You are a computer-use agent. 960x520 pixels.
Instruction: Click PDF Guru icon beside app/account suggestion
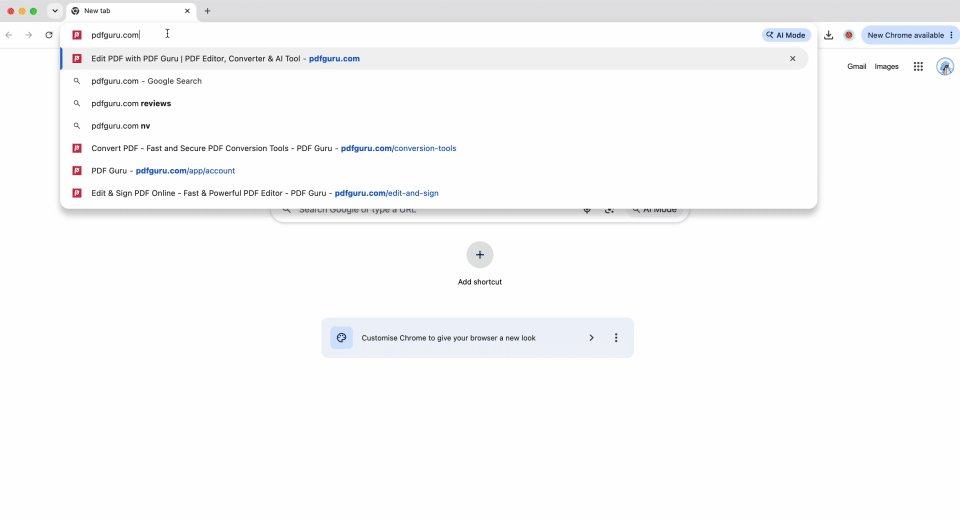pos(77,171)
